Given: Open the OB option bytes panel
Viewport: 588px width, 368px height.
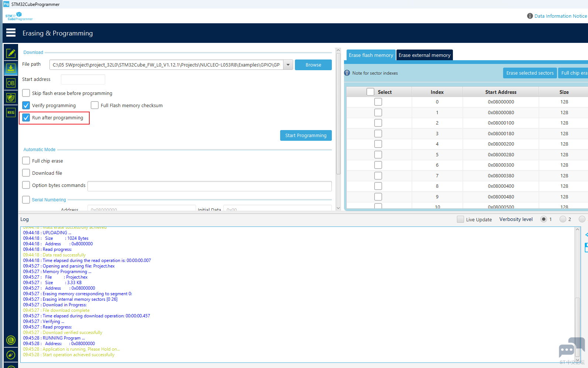Looking at the screenshot, I should click(x=11, y=83).
